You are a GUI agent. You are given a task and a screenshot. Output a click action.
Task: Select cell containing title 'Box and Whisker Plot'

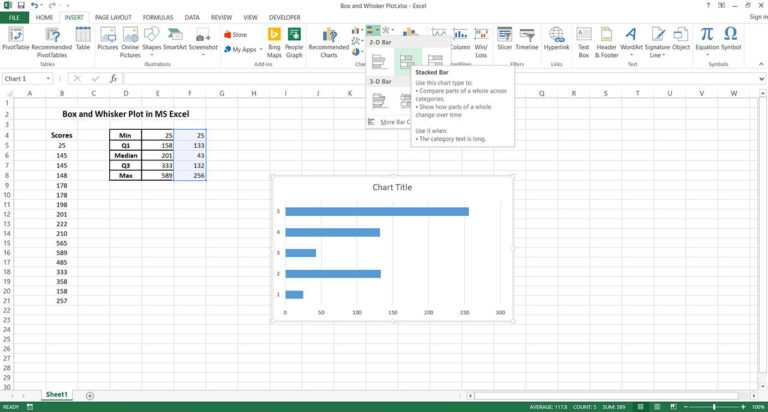click(x=125, y=114)
